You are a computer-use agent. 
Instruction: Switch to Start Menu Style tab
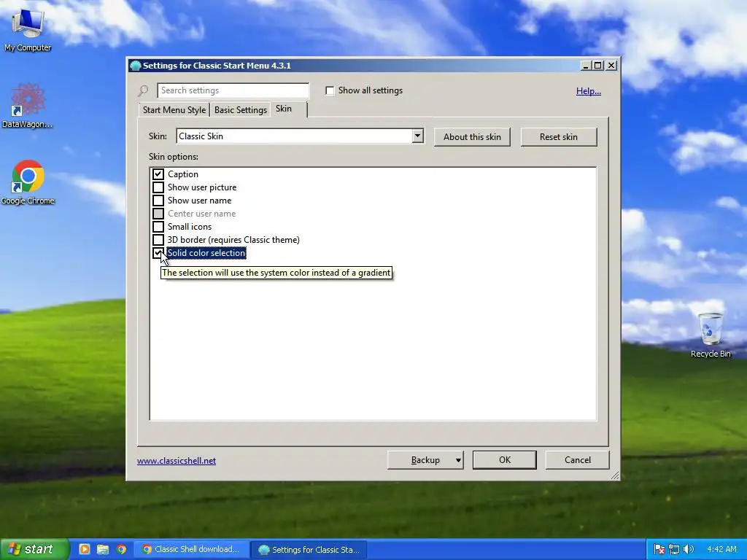pos(174,110)
